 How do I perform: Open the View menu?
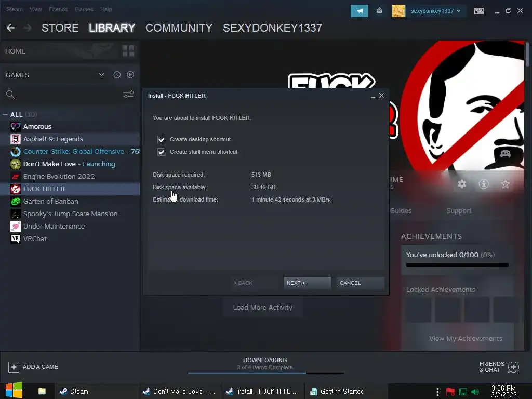36,9
